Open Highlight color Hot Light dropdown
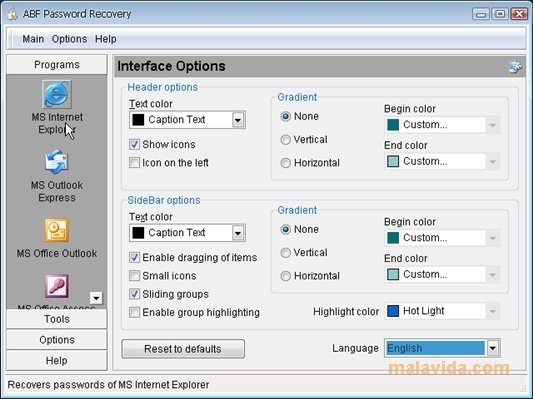The height and width of the screenshot is (399, 533). click(493, 311)
